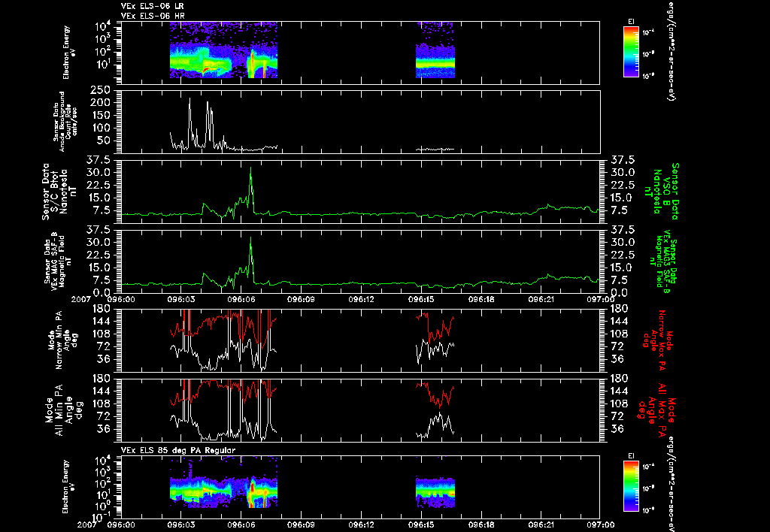Image resolution: width=770 pixels, height=532 pixels.
Task: Click the top spectrogram data block near 096:15
Action: [435, 50]
